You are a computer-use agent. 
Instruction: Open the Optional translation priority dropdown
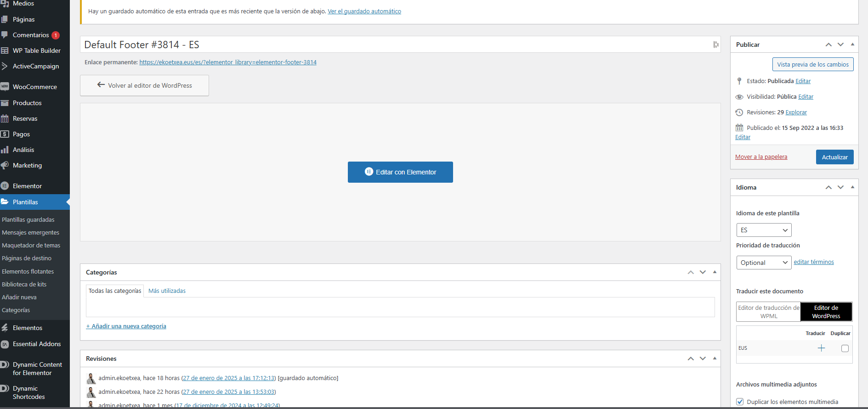pos(764,263)
